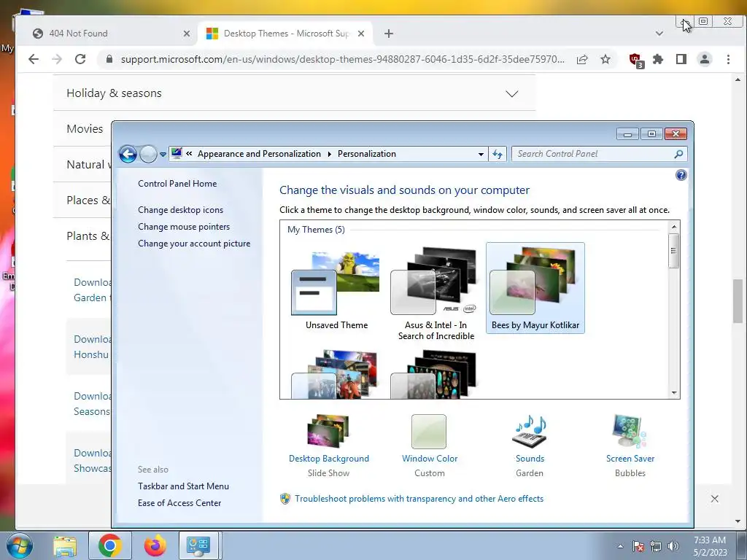
Task: Click Chrome back navigation arrow
Action: pos(34,59)
